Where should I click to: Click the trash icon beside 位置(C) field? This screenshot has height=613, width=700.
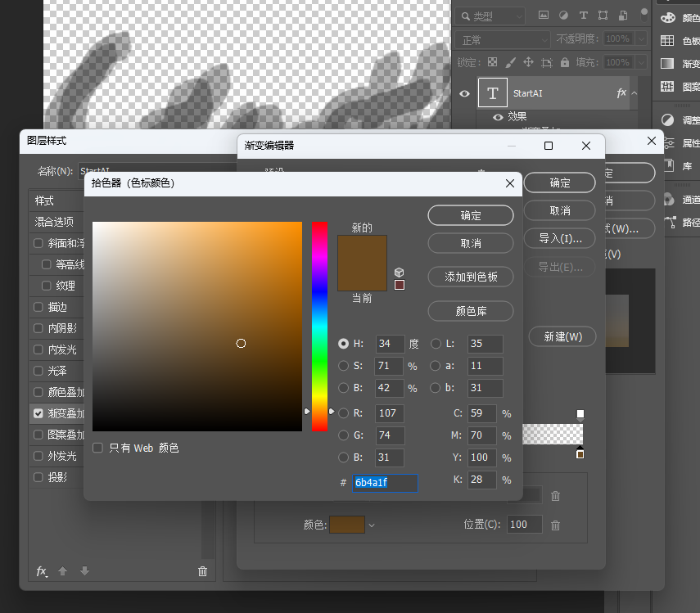click(x=555, y=525)
